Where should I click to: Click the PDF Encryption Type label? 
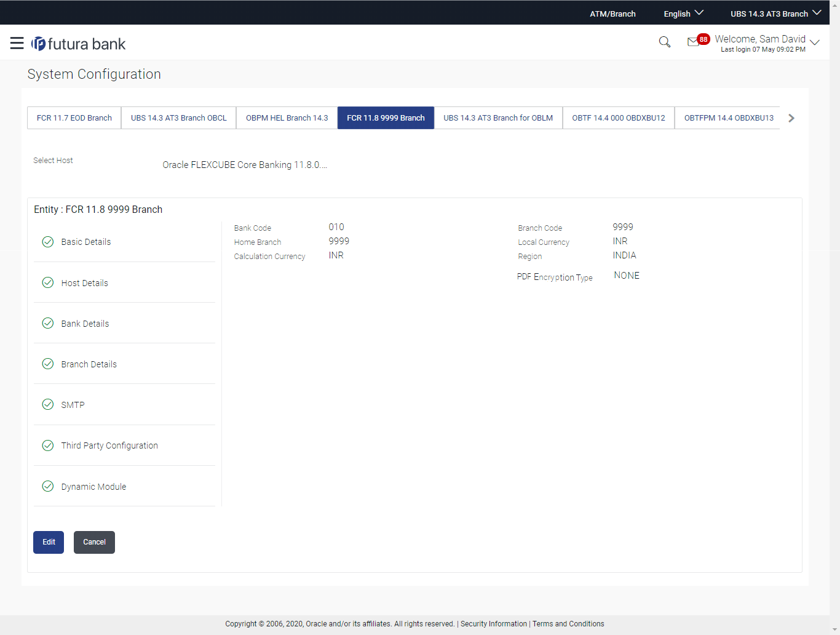pyautogui.click(x=555, y=278)
